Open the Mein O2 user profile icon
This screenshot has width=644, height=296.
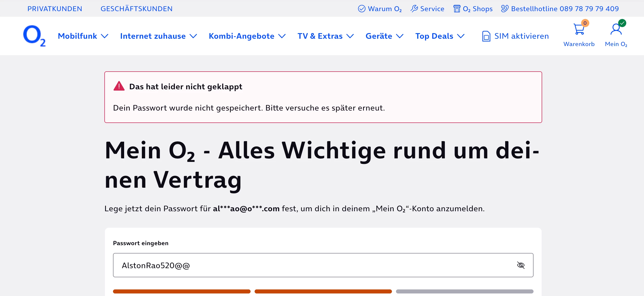click(x=616, y=29)
